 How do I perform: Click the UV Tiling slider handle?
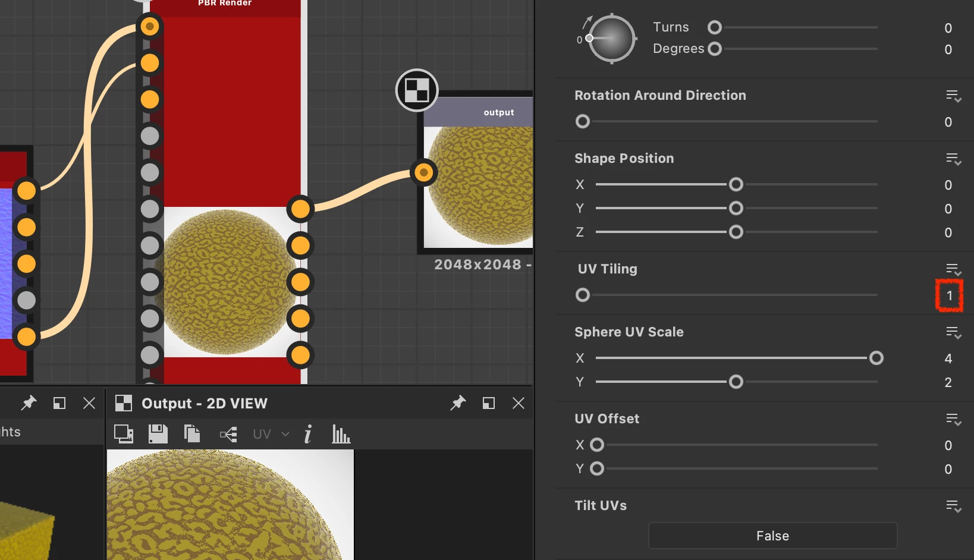pos(583,295)
